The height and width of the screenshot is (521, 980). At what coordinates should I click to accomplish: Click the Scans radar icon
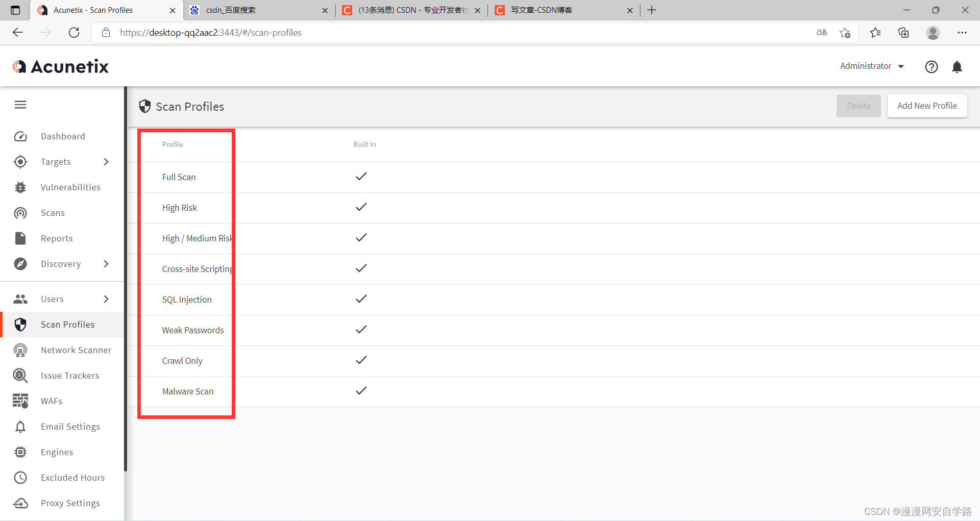(20, 213)
